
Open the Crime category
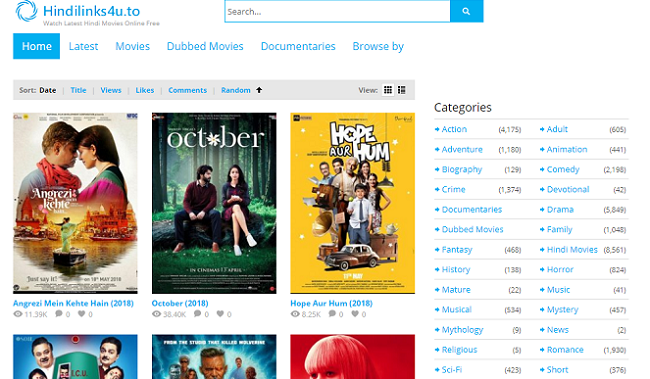[454, 189]
